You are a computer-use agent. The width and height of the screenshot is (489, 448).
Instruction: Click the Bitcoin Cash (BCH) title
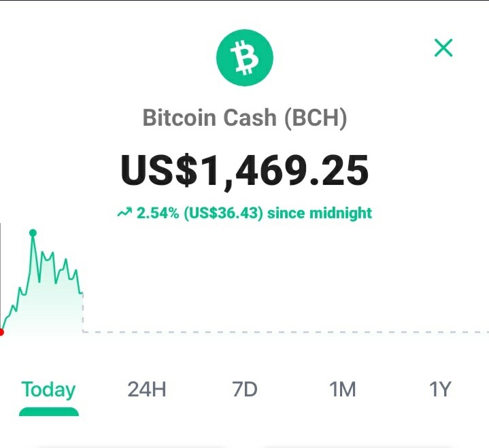(245, 118)
